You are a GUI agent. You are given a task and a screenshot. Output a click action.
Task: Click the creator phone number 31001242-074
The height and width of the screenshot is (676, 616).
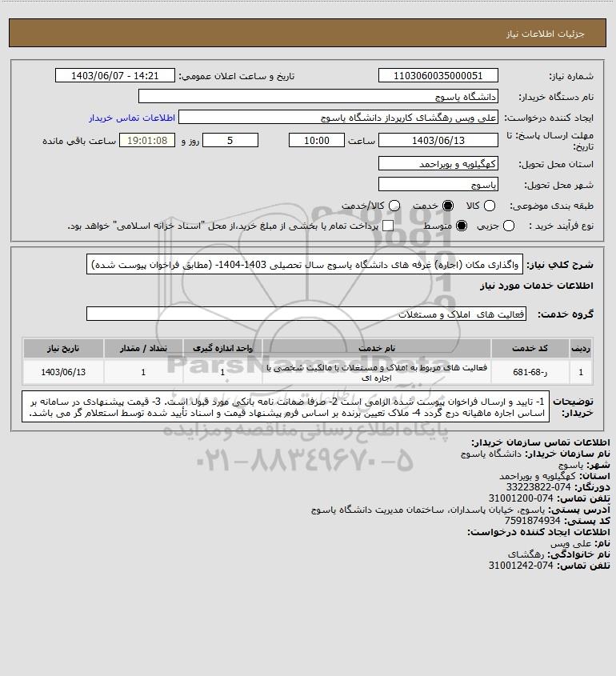pyautogui.click(x=521, y=566)
